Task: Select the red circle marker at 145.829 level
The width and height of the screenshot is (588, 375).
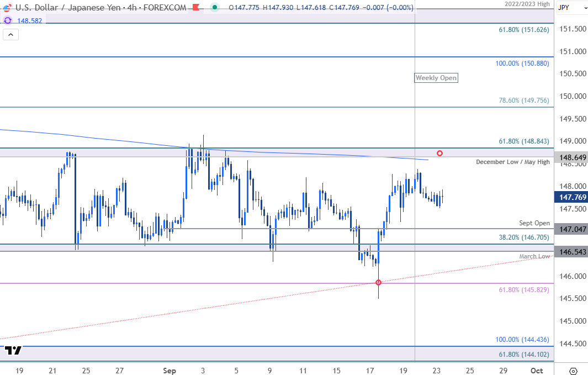Action: (x=378, y=282)
